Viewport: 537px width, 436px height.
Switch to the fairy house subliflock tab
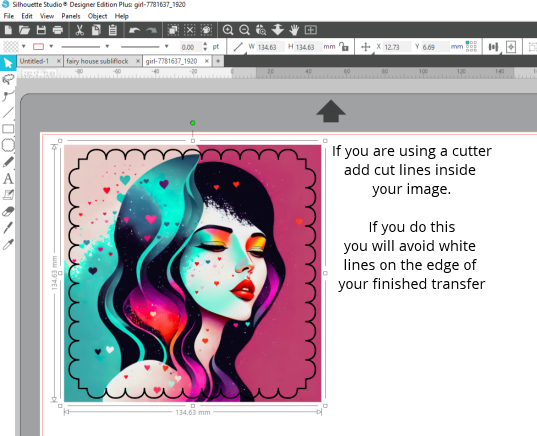[97, 61]
